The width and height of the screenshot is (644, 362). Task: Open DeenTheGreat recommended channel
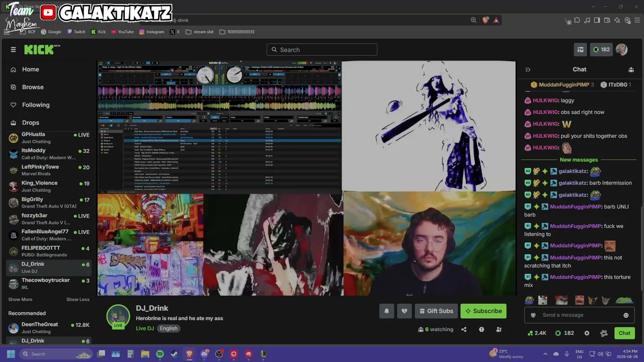point(48,328)
